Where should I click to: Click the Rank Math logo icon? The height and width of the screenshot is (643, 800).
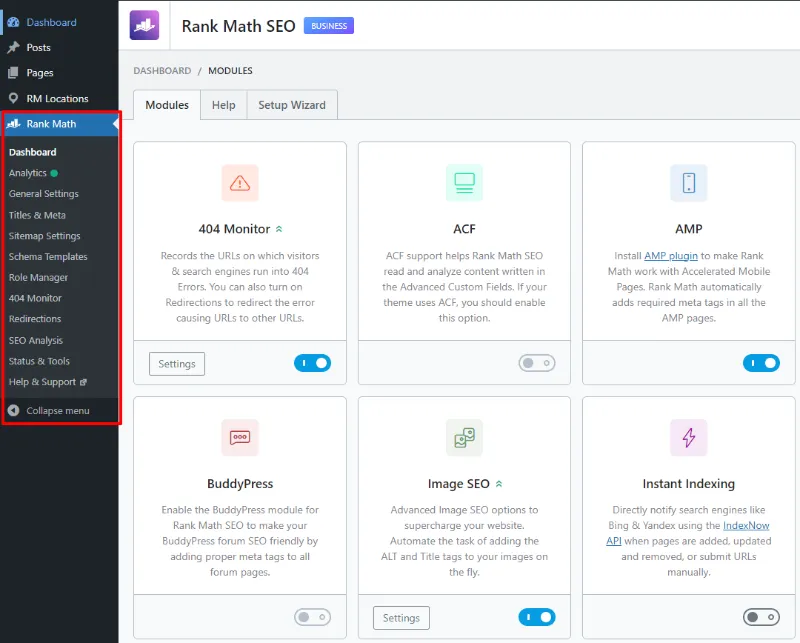click(x=145, y=24)
